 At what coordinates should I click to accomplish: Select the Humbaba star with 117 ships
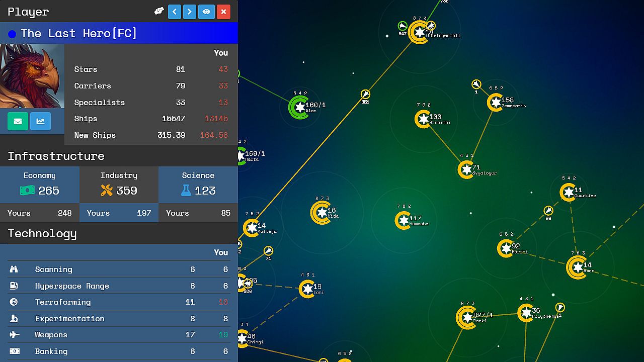click(404, 220)
